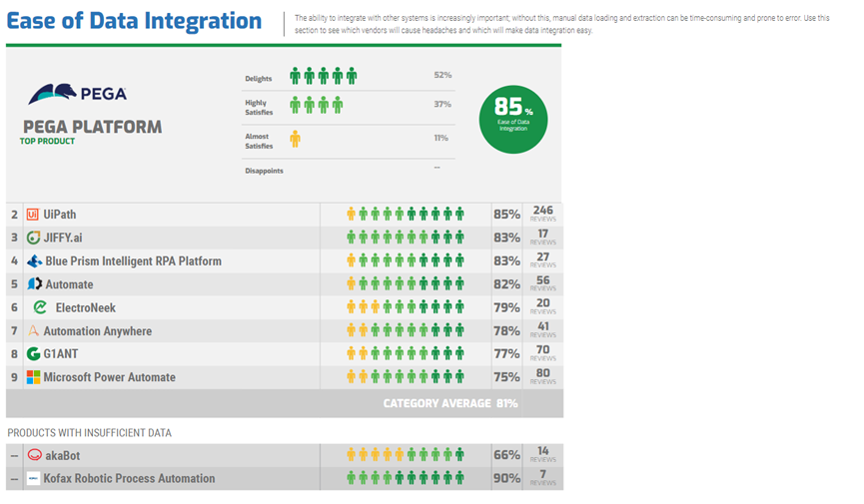Image resolution: width=864 pixels, height=504 pixels.
Task: Click the Blue Prism logo icon
Action: pos(34,261)
